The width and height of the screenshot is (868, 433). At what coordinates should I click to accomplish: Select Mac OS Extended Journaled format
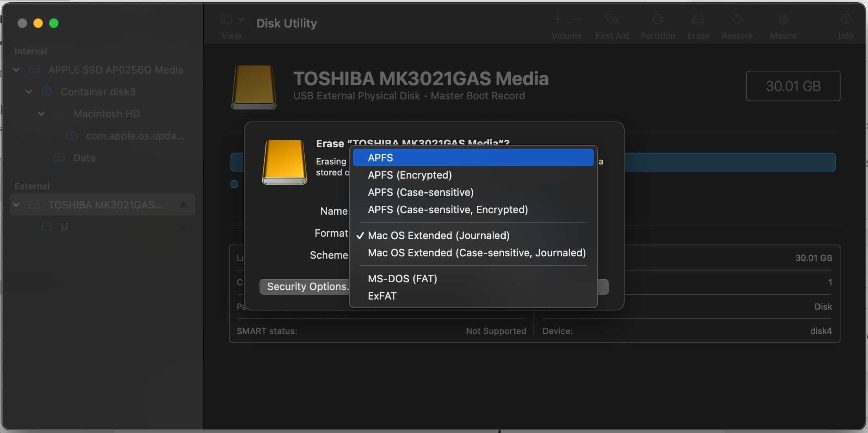[439, 235]
